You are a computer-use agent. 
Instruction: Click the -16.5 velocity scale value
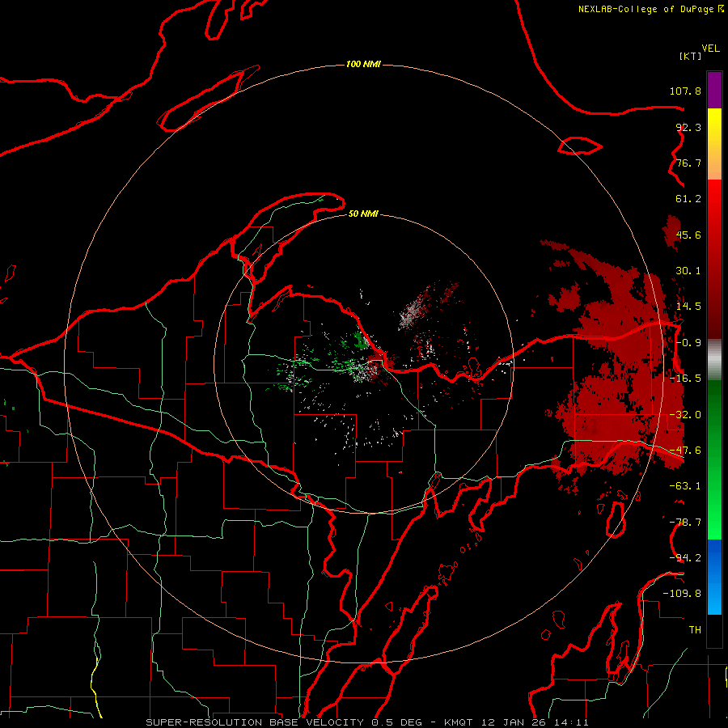click(685, 379)
